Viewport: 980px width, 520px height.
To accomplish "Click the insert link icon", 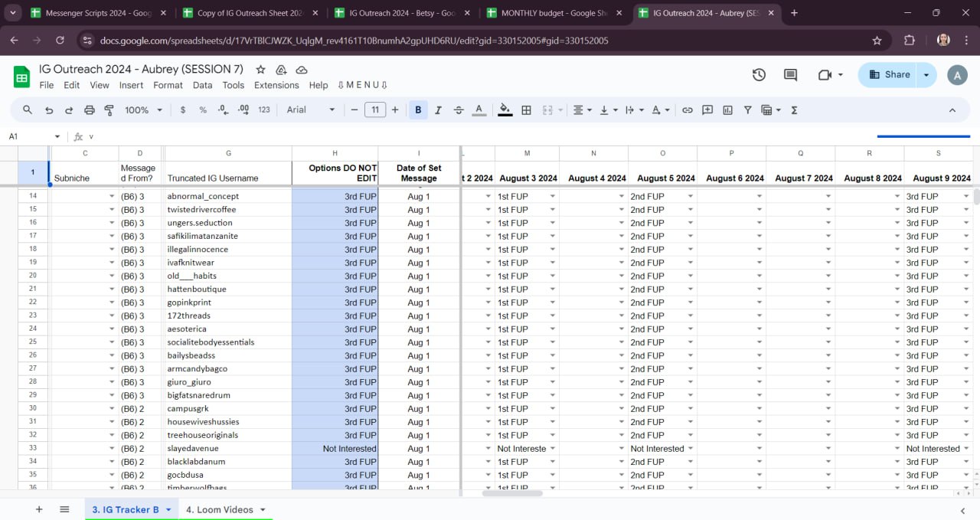I will pyautogui.click(x=688, y=110).
